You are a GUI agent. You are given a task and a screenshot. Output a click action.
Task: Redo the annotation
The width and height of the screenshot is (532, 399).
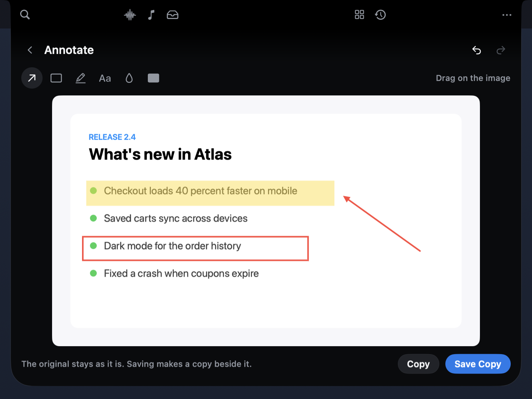(501, 50)
